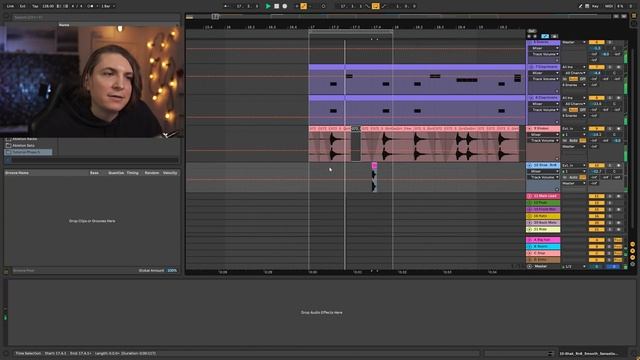Set track 8 monitor to Off
640x360 pixels.
pos(583,110)
